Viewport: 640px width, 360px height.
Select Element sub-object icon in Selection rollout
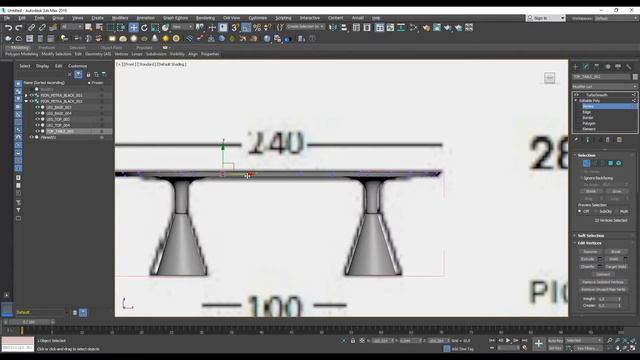coord(619,163)
